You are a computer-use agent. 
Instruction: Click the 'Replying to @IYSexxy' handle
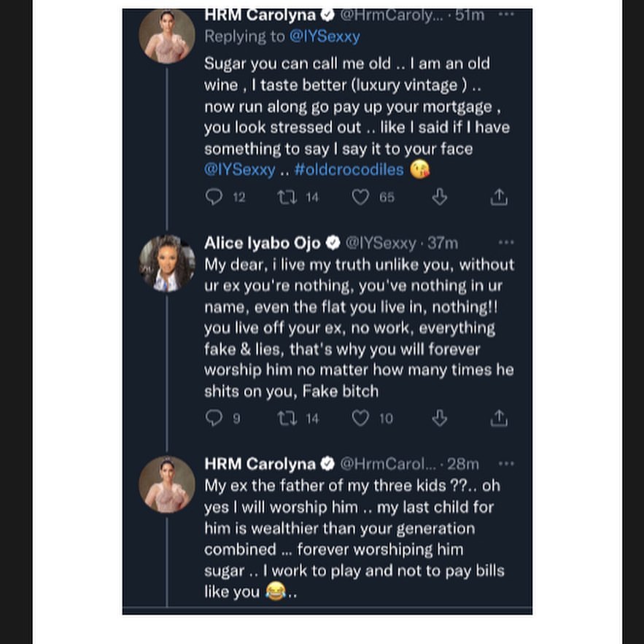pyautogui.click(x=325, y=36)
